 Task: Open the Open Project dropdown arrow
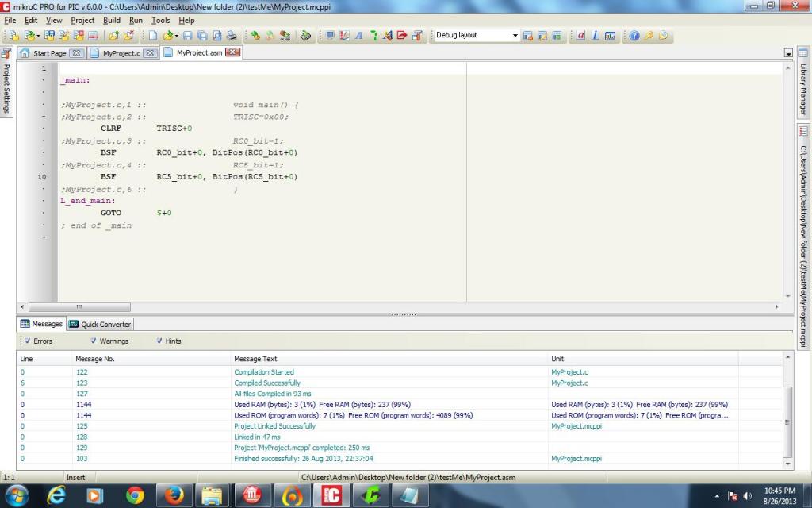38,36
